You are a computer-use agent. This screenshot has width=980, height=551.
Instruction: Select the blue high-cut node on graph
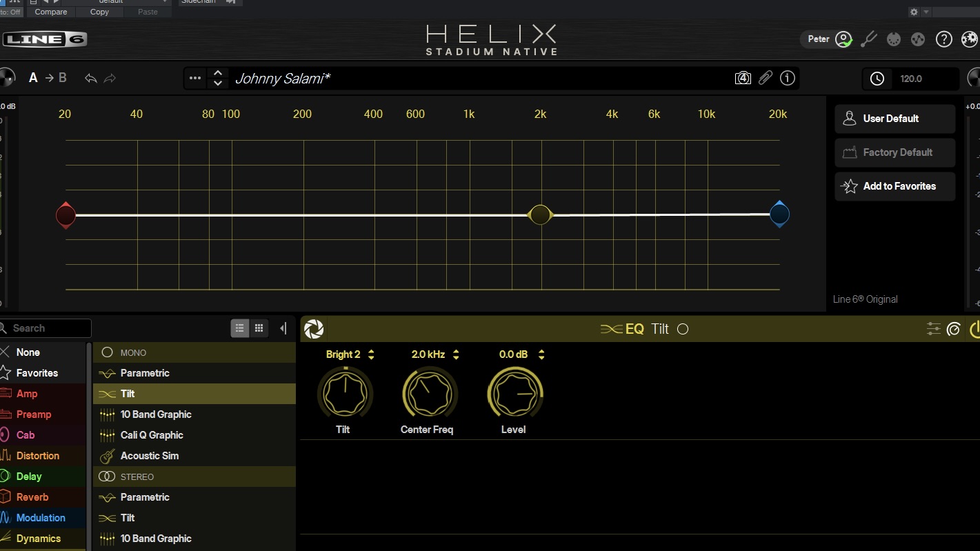(779, 214)
